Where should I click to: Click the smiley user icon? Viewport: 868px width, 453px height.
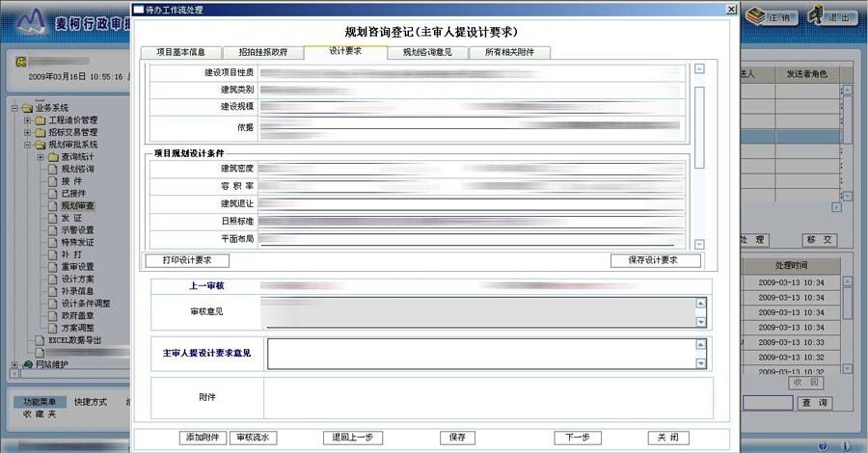pyautogui.click(x=20, y=62)
